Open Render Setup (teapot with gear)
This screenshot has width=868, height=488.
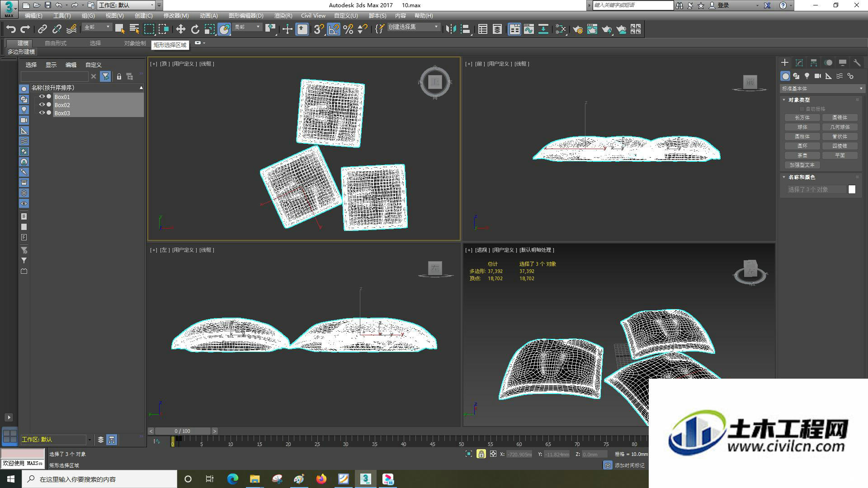click(x=578, y=29)
